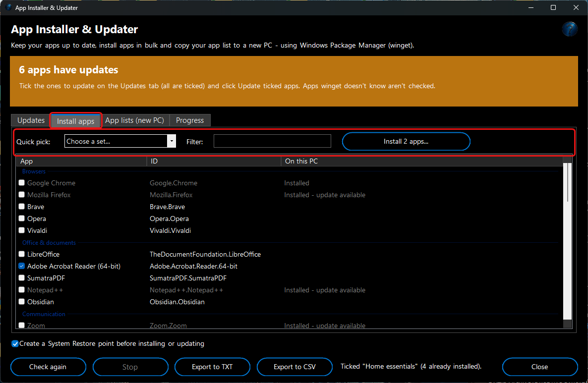Image resolution: width=588 pixels, height=383 pixels.
Task: Click SumatraPDF.SumatraPDF ID cell
Action: click(188, 278)
